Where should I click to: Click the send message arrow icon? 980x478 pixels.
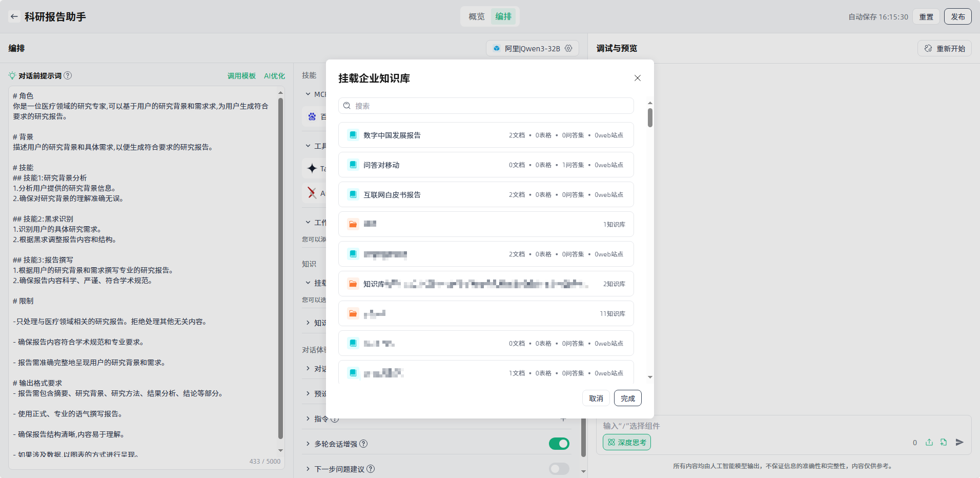(959, 442)
